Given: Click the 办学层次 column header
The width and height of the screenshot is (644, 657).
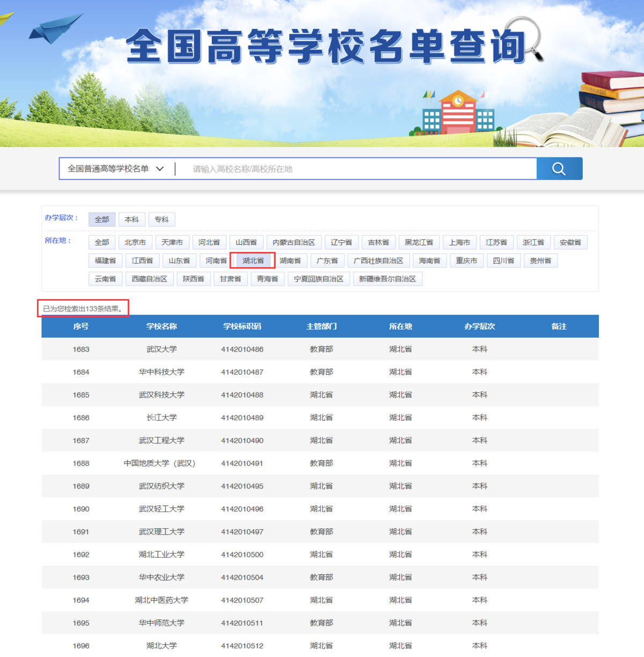Looking at the screenshot, I should [x=480, y=326].
